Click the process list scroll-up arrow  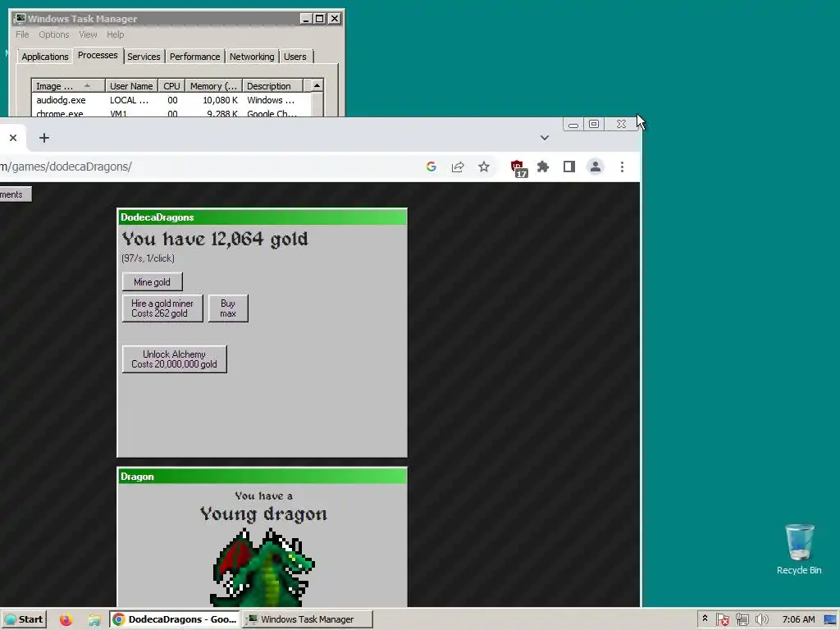pyautogui.click(x=317, y=85)
